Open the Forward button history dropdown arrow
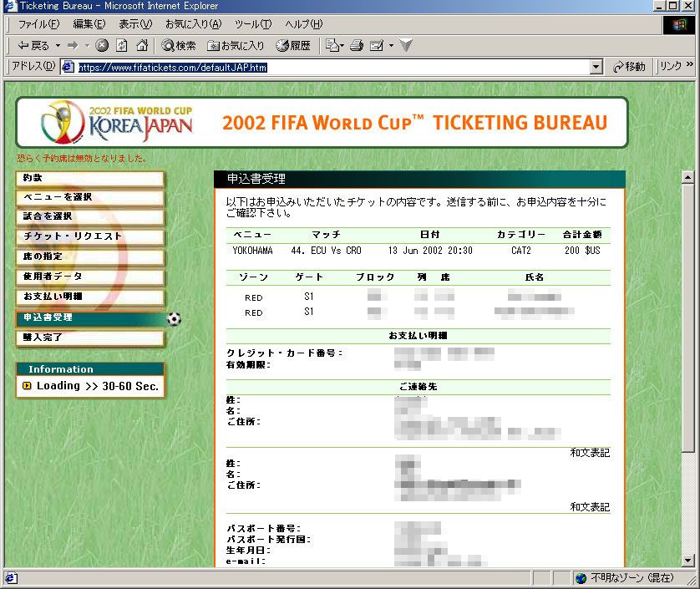This screenshot has height=589, width=700. tap(87, 46)
